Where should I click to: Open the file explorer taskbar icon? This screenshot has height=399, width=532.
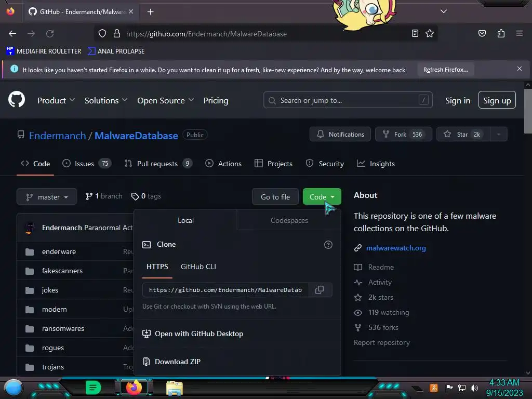point(175,388)
